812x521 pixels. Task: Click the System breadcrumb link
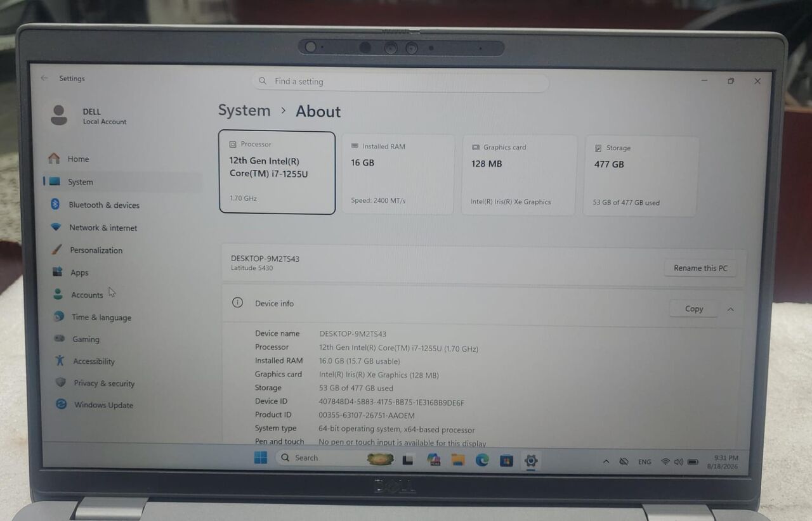[244, 110]
